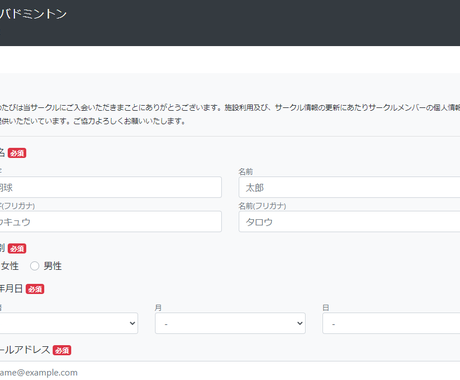Click the 女性 radio label

click(10, 266)
